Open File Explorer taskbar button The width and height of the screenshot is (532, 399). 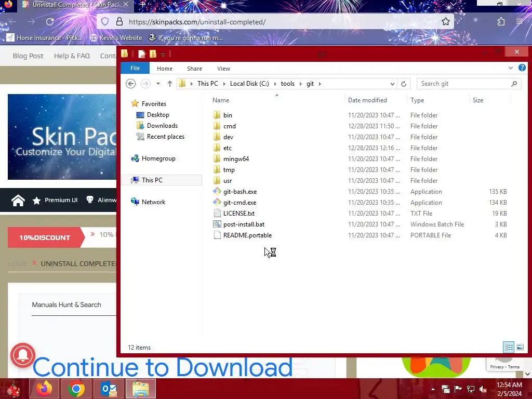pos(140,389)
